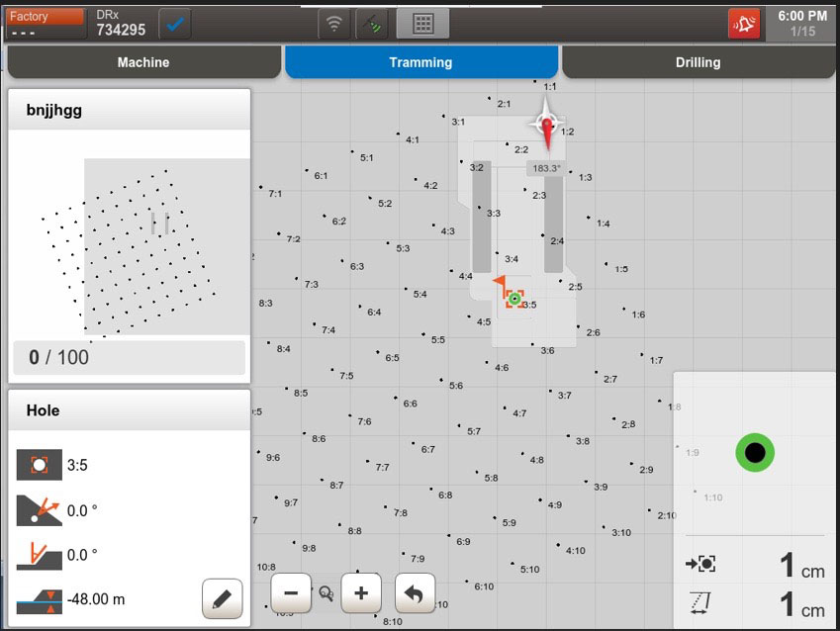Image resolution: width=840 pixels, height=631 pixels.
Task: Click the WiFi signal icon in top bar
Action: coord(334,23)
